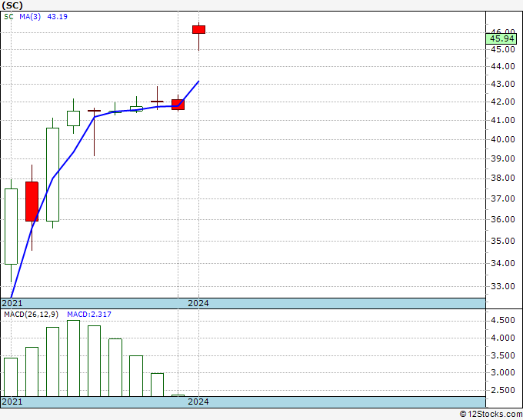523x420 pixels.
Task: Click the 45.00 price axis label
Action: point(503,49)
